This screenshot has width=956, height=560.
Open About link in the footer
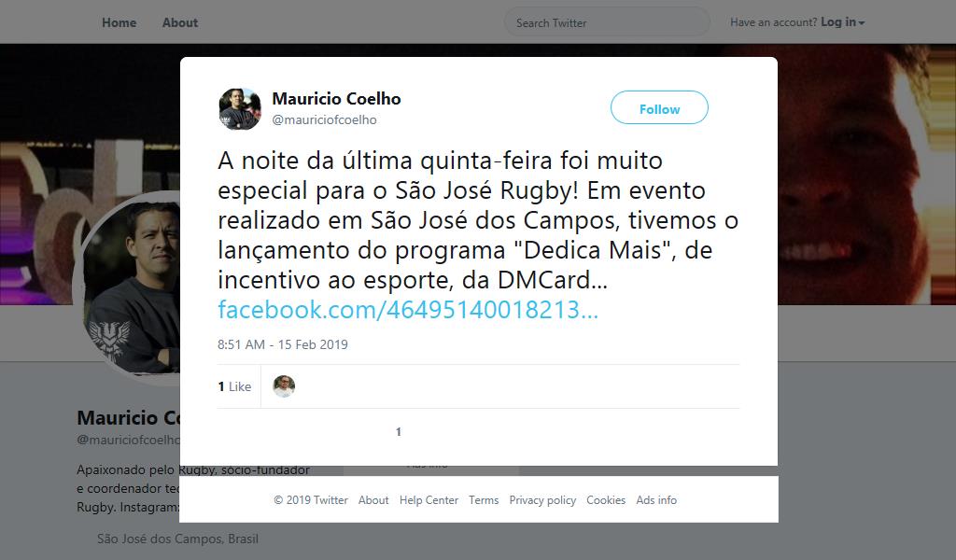point(373,500)
